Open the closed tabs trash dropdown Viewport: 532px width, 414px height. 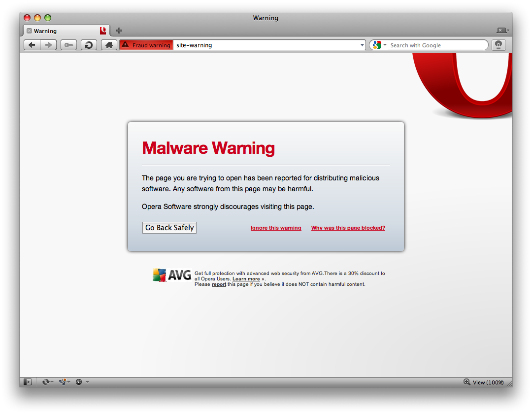502,31
